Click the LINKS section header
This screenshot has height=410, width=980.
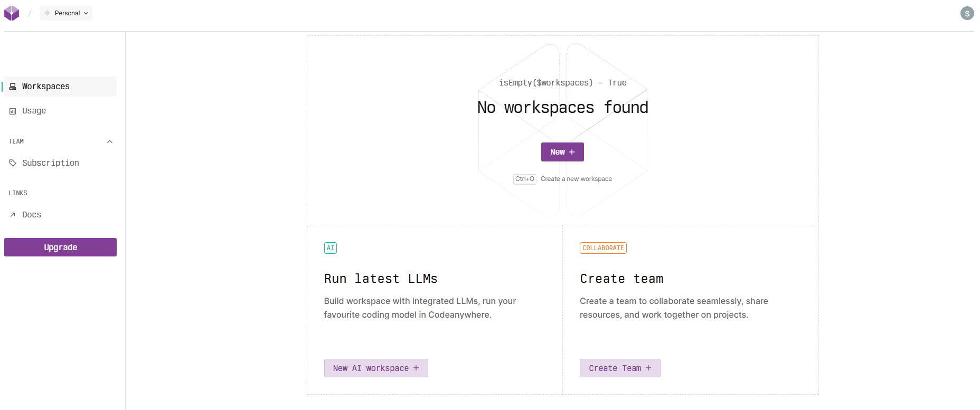click(x=18, y=193)
